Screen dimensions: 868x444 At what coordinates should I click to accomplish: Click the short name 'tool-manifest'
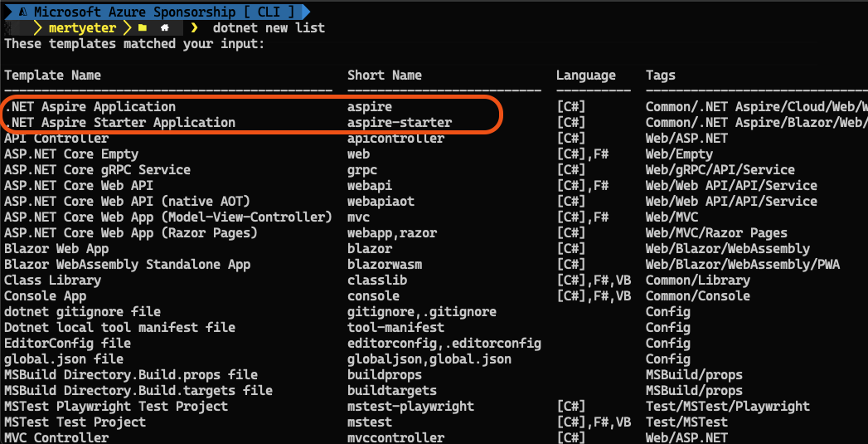click(395, 328)
